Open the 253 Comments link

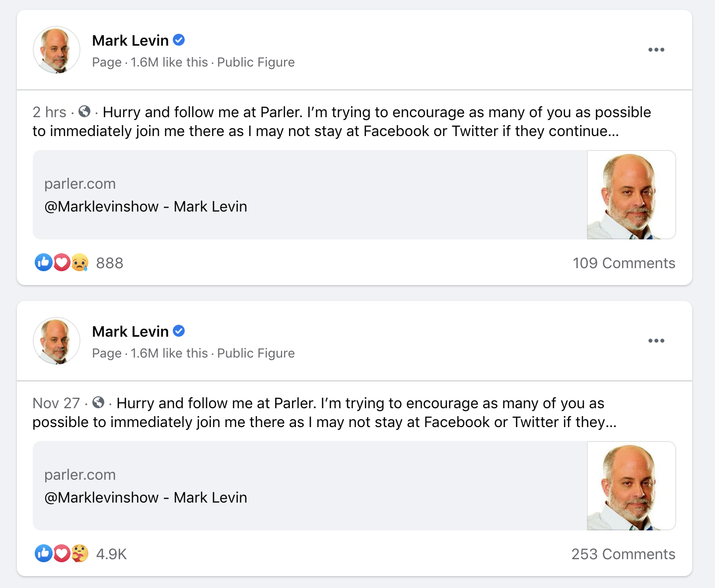(x=623, y=554)
